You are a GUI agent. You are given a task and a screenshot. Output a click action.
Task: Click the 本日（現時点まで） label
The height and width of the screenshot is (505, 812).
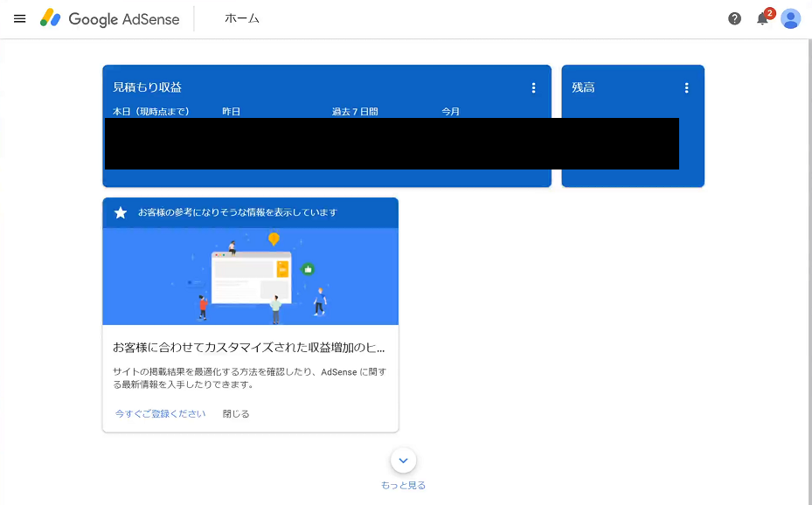point(151,111)
